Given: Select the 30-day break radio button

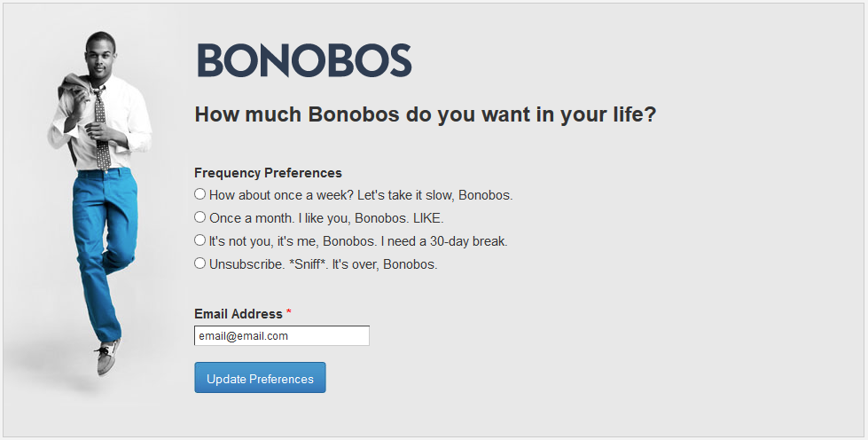Looking at the screenshot, I should [200, 240].
